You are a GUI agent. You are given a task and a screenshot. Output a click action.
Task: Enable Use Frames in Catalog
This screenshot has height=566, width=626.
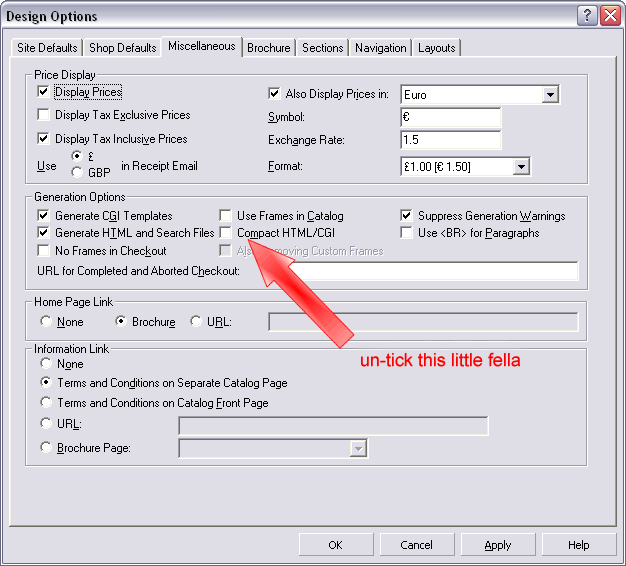[227, 216]
